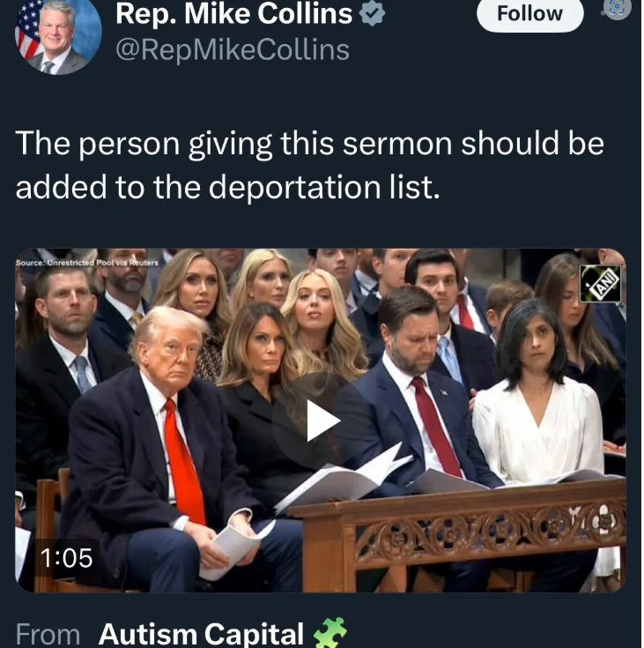644x648 pixels.
Task: Click the 1:05 video duration badge
Action: (x=66, y=558)
